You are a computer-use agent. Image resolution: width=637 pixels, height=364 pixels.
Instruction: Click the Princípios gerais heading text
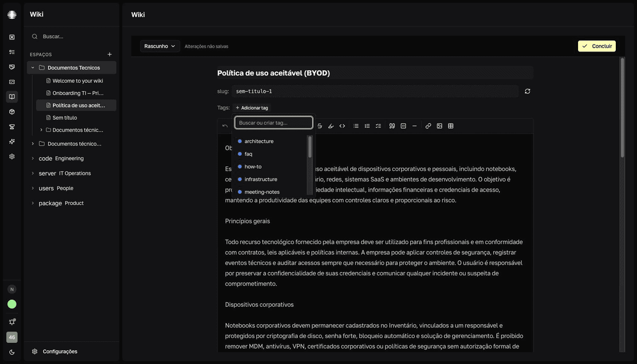tap(247, 221)
